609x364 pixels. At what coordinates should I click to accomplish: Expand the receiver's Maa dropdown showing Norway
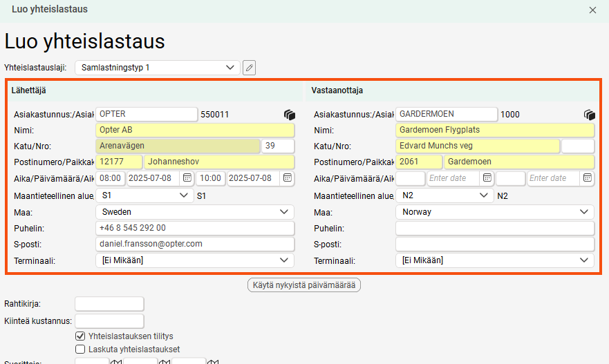(494, 212)
